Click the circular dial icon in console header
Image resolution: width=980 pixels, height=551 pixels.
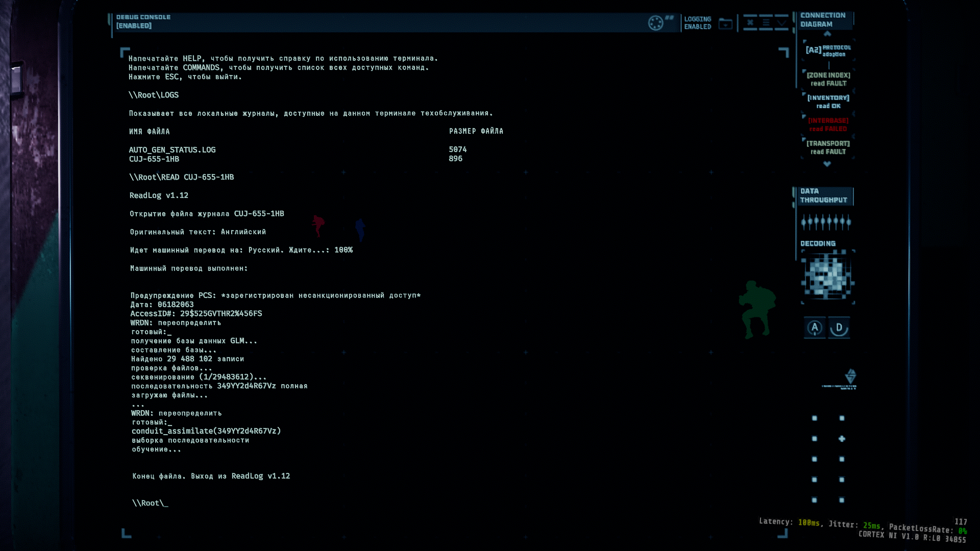[x=655, y=23]
